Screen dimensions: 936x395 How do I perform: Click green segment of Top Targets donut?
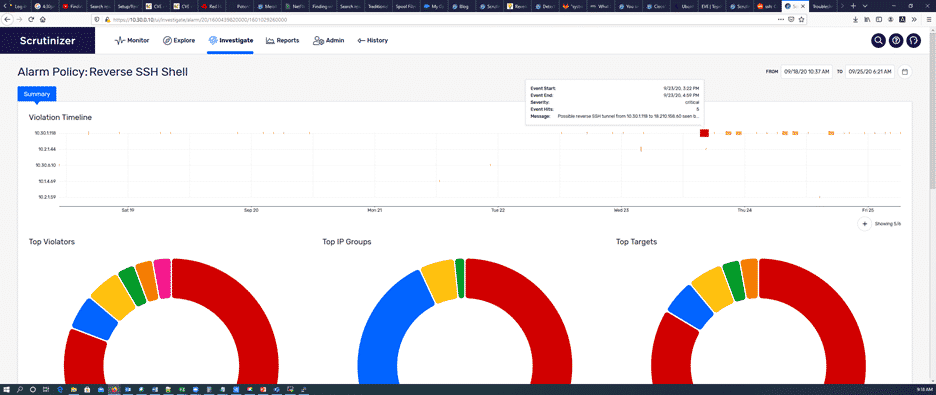(x=734, y=281)
